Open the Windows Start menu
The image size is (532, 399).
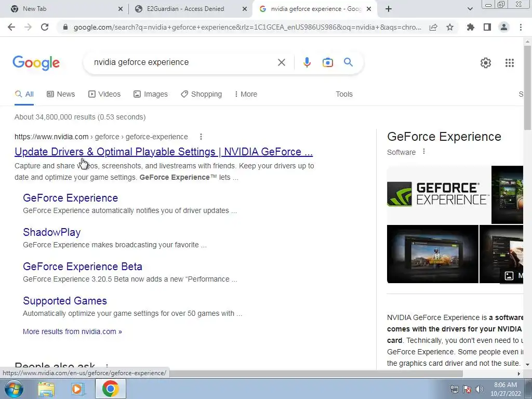14,389
